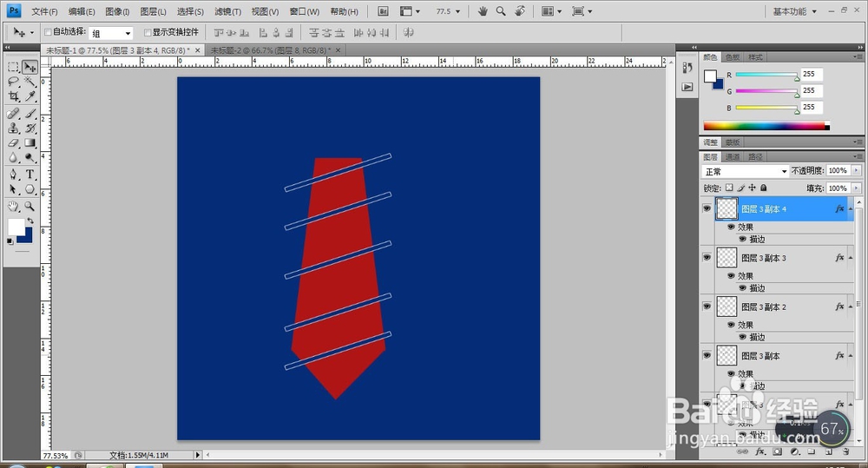Select the Path Selection tool

(13, 189)
